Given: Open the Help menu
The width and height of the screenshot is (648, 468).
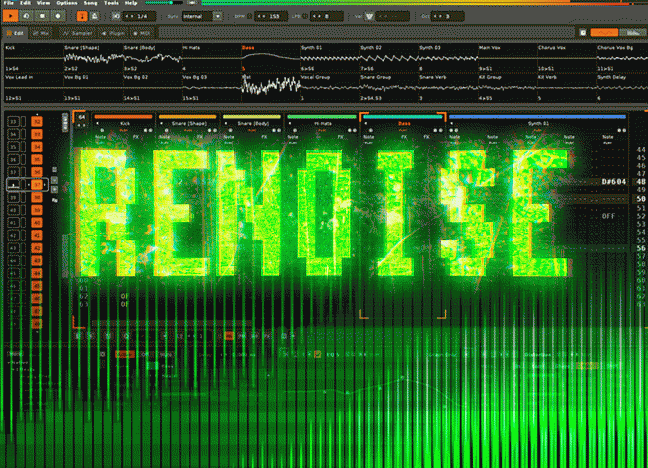Looking at the screenshot, I should [x=131, y=3].
